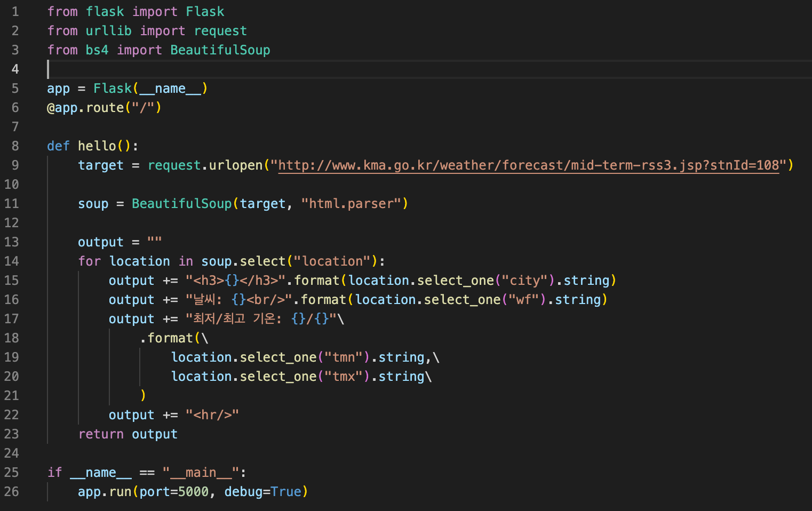Click 'soup' variable on line 11
Image resolution: width=812 pixels, height=511 pixels.
[x=93, y=204]
